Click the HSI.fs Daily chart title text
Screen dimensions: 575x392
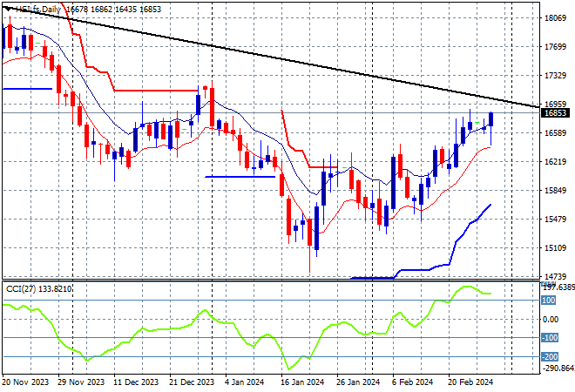pos(37,10)
